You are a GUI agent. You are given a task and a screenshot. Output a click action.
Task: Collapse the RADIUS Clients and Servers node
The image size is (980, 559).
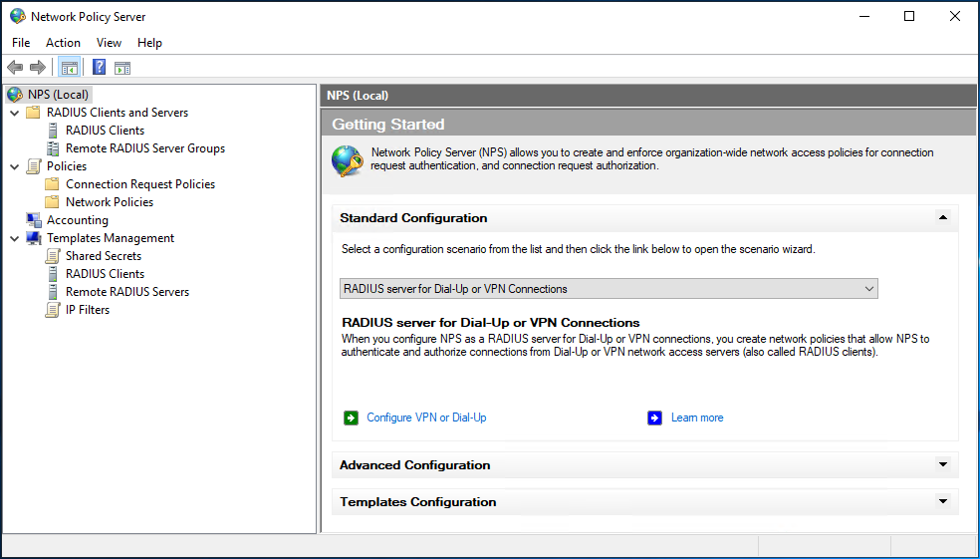pyautogui.click(x=14, y=114)
